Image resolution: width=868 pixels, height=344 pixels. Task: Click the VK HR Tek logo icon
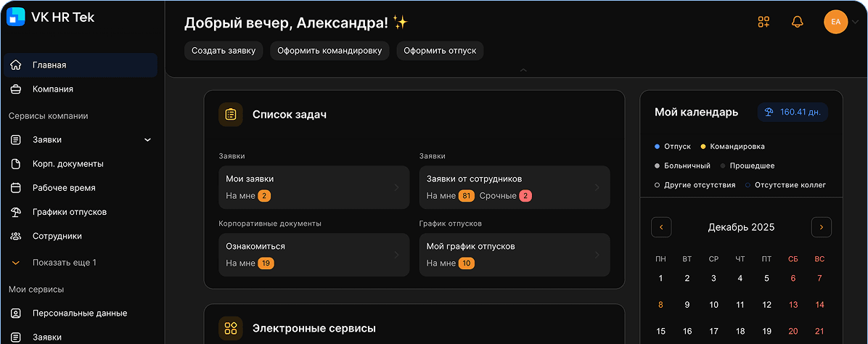pyautogui.click(x=15, y=17)
